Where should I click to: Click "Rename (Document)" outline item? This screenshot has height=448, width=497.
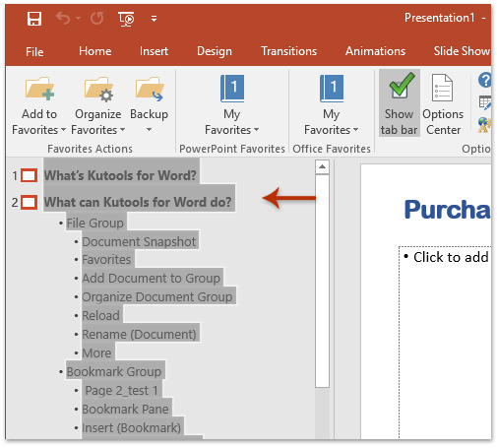pyautogui.click(x=139, y=335)
